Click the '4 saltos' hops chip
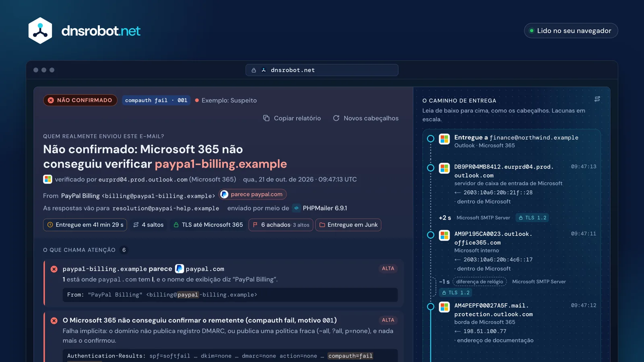644x362 pixels. click(149, 225)
